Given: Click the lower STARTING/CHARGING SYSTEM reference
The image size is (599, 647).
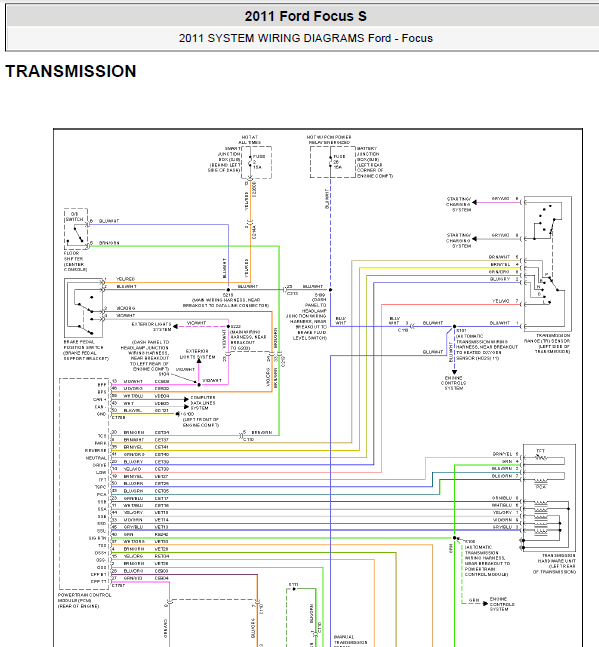Looking at the screenshot, I should [458, 240].
